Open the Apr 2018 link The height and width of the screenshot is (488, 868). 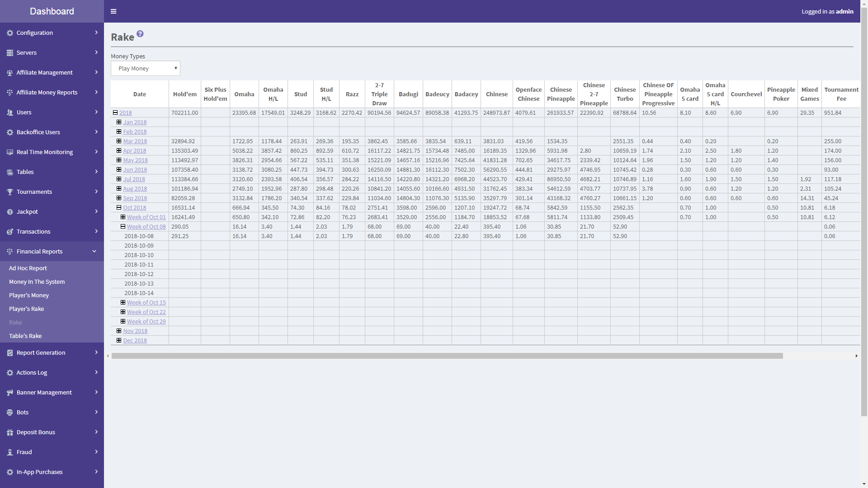[135, 150]
